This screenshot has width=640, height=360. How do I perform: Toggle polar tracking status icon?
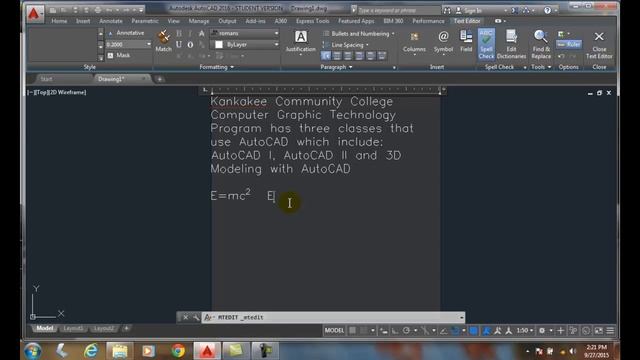(407, 330)
